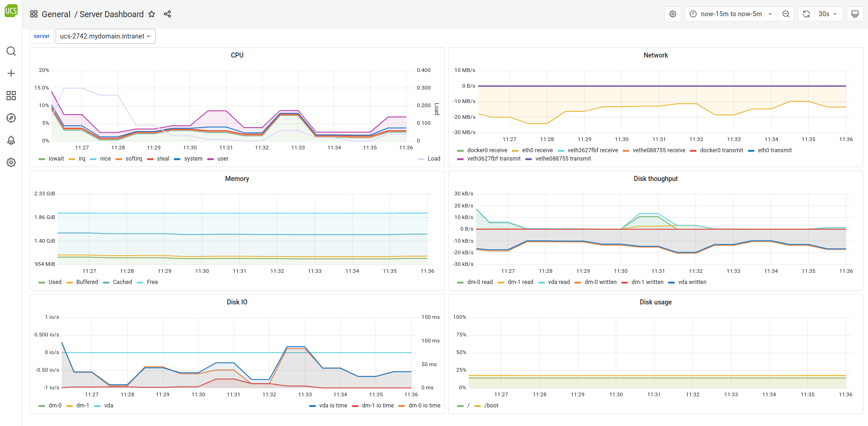Open the server variable dropdown ucs-2742.mydomain.intranet
Screen dimensions: 868x426
[x=105, y=36]
